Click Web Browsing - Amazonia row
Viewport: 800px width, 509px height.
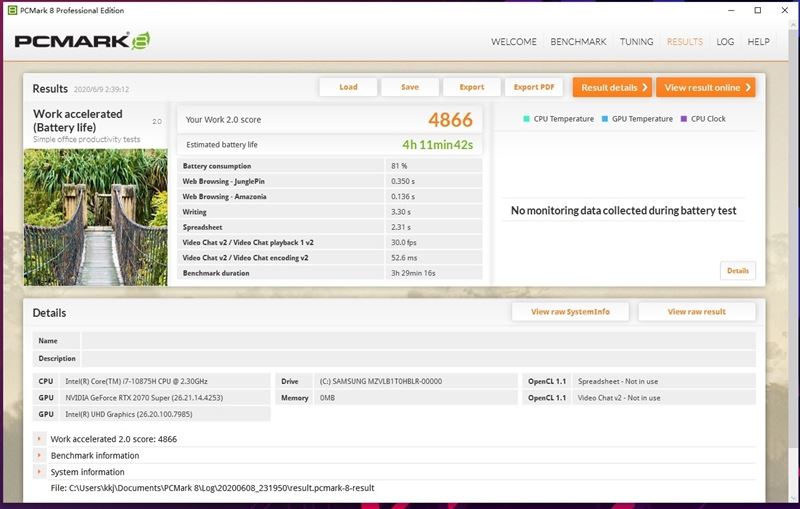point(330,196)
